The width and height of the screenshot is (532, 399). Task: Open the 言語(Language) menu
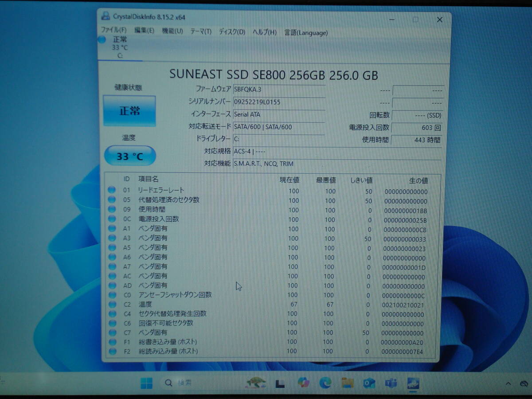pyautogui.click(x=306, y=33)
